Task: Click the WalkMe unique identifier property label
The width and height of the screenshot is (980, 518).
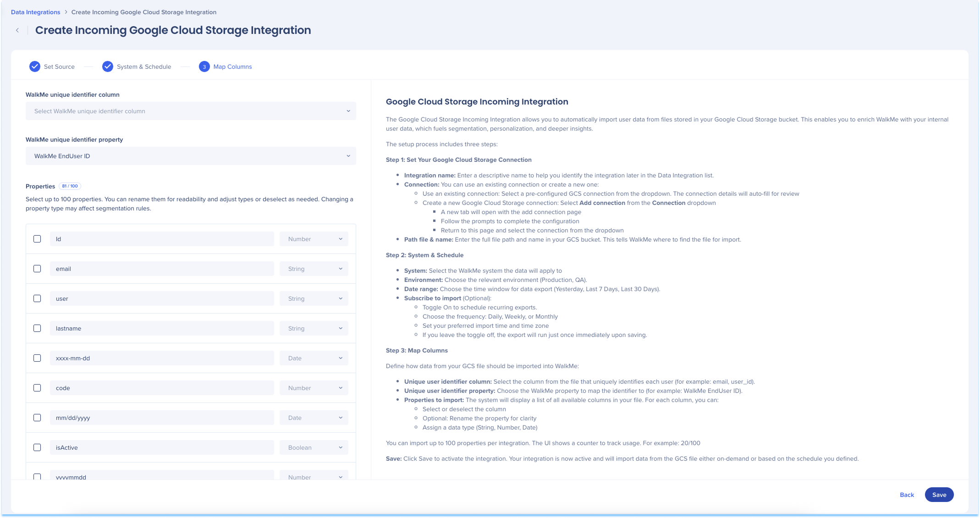Action: [74, 140]
